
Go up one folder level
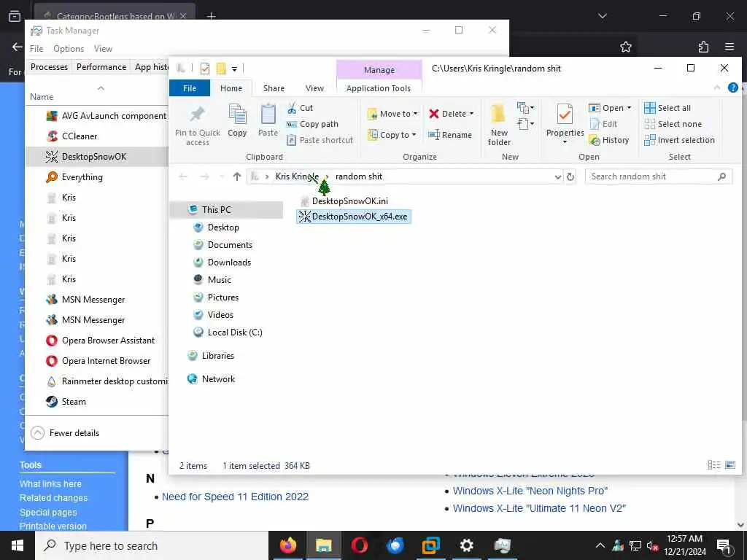(x=237, y=176)
